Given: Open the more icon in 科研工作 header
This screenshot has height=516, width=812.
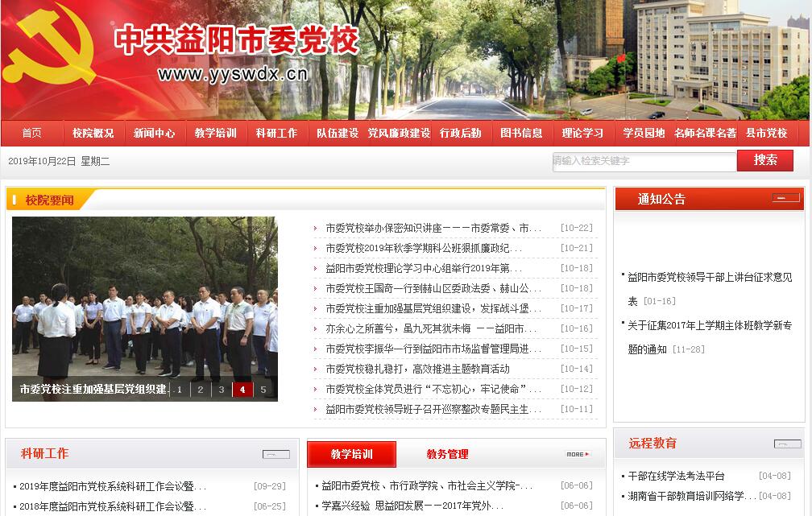Looking at the screenshot, I should [x=276, y=454].
